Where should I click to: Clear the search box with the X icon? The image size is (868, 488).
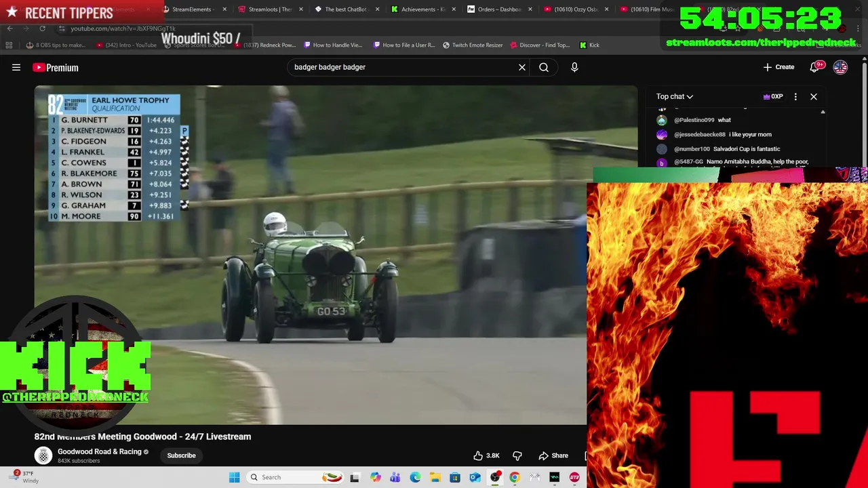522,67
